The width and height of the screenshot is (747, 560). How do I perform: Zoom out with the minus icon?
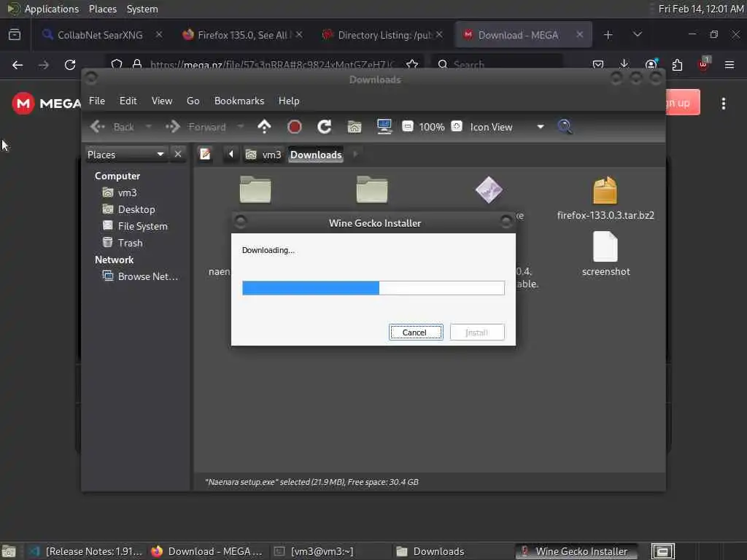pos(407,126)
